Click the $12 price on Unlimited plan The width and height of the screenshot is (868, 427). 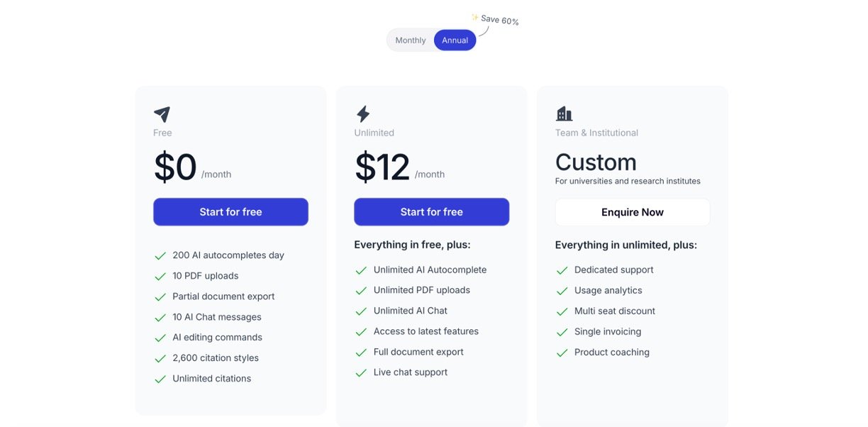pos(382,167)
